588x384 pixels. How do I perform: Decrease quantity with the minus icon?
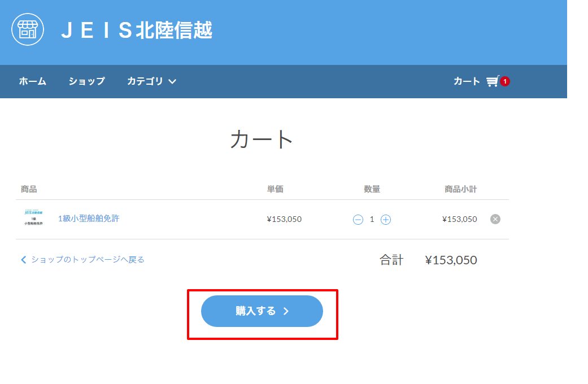(358, 220)
